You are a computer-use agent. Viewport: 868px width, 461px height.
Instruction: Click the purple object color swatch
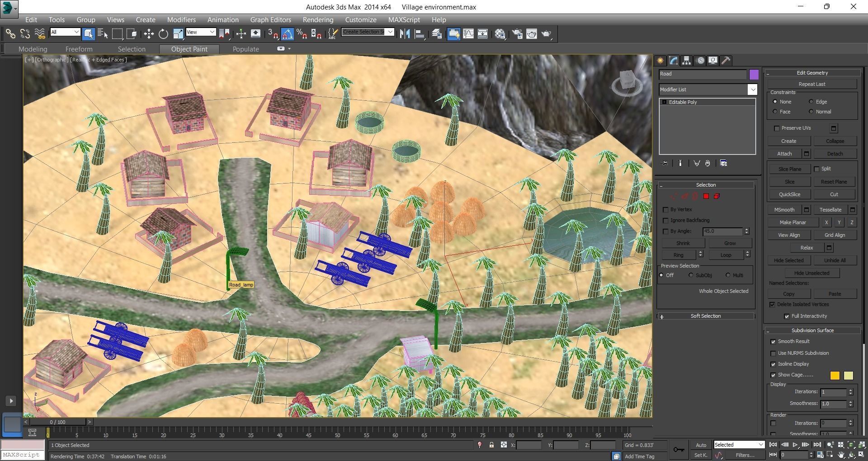tap(754, 75)
